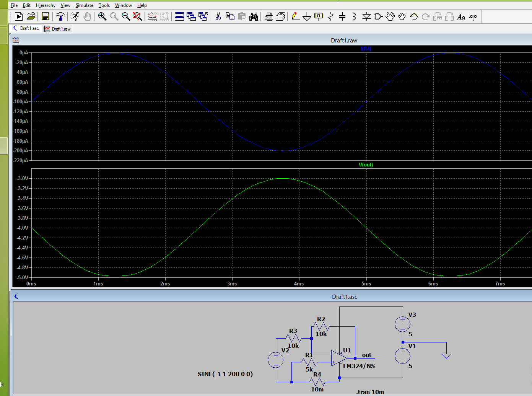This screenshot has height=396, width=532.
Task: Select the Move hand tool
Action: point(390,16)
